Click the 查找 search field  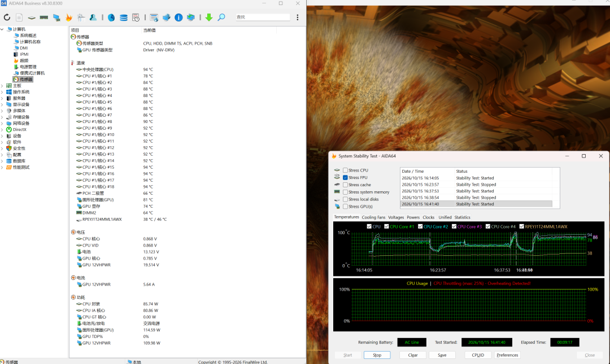[x=262, y=17]
